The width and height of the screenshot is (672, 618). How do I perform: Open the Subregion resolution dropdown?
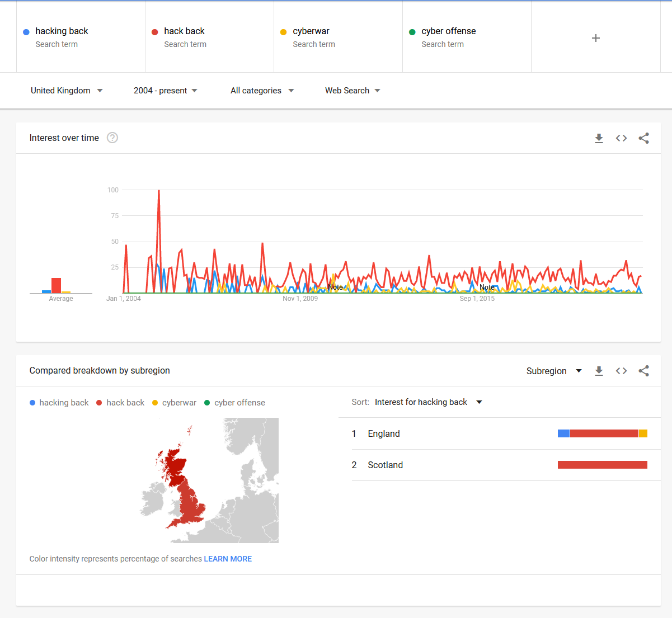click(x=554, y=371)
